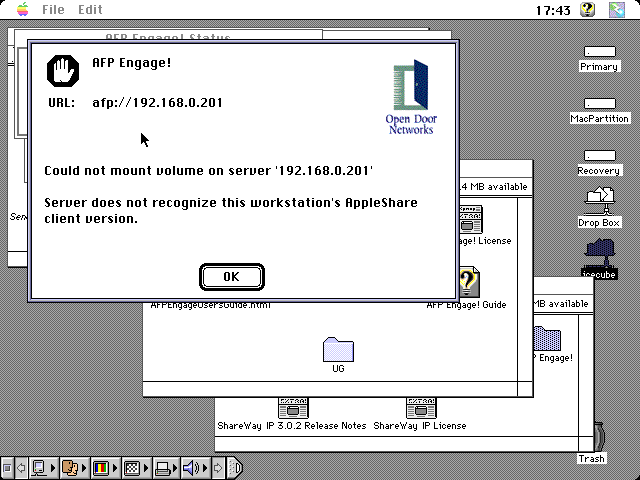This screenshot has height=480, width=640.
Task: Click the vertical scrollbar of the UG folder window
Action: pyautogui.click(x=524, y=290)
